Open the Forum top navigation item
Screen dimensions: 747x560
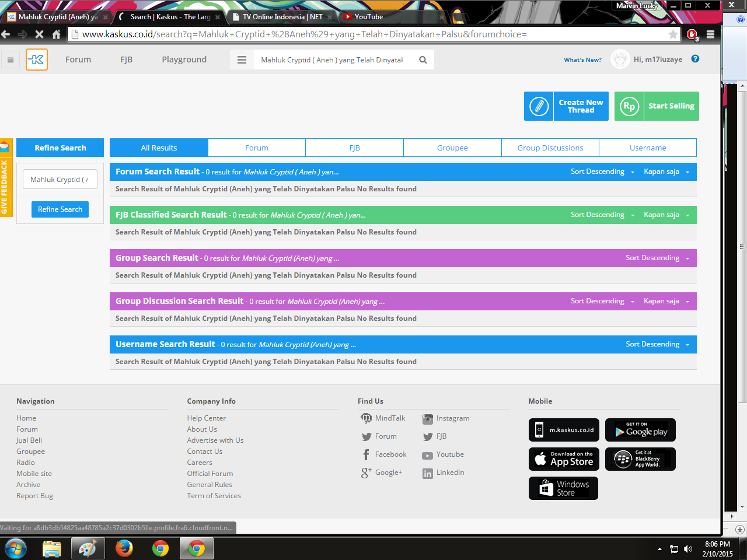coord(78,60)
